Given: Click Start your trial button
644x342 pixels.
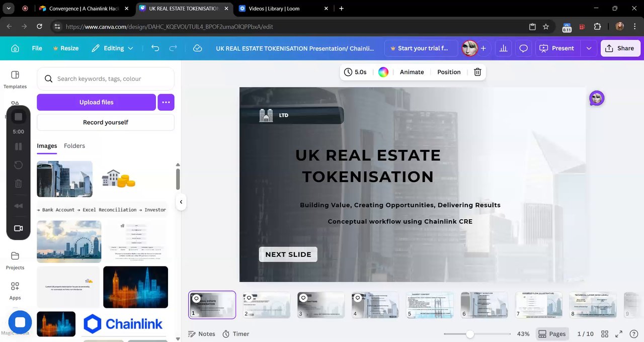Looking at the screenshot, I should point(421,48).
